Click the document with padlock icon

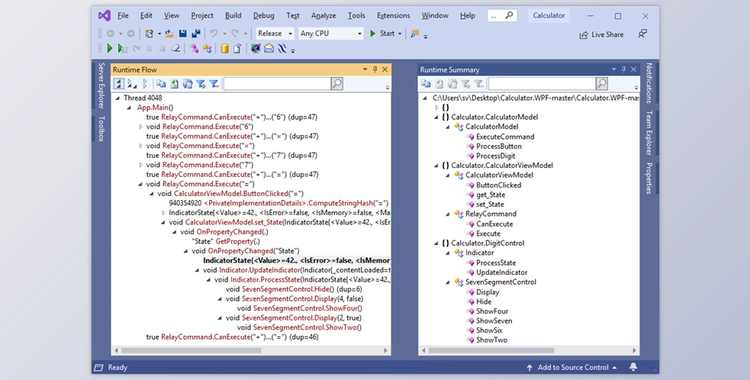[237, 48]
